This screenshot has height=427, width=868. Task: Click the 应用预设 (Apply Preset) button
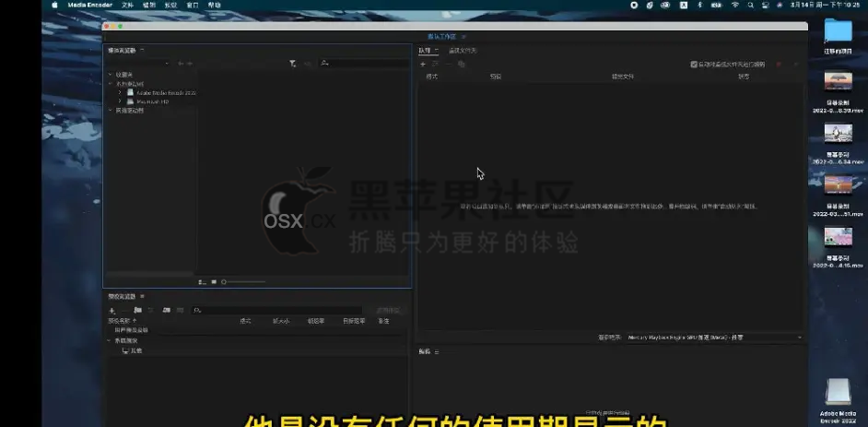[x=388, y=311]
